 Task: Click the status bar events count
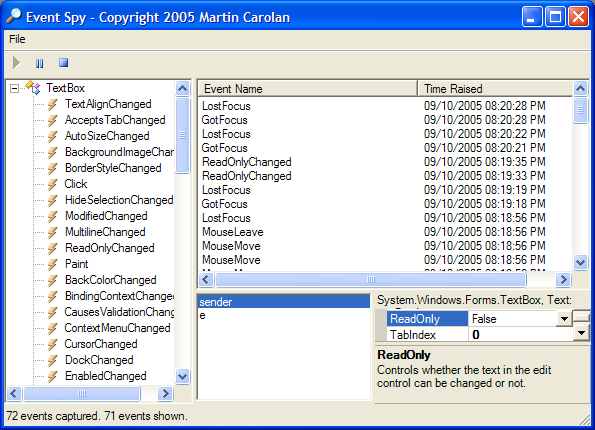click(97, 416)
